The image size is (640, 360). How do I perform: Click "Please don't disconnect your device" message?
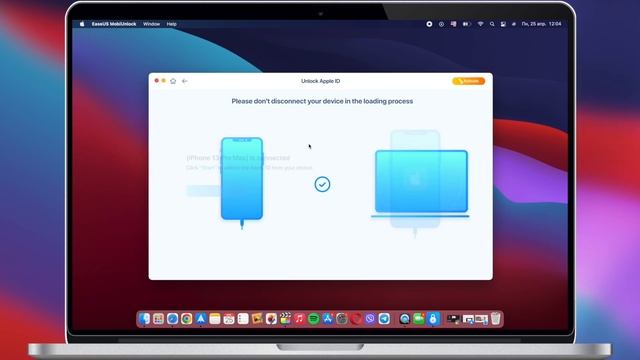tap(322, 101)
